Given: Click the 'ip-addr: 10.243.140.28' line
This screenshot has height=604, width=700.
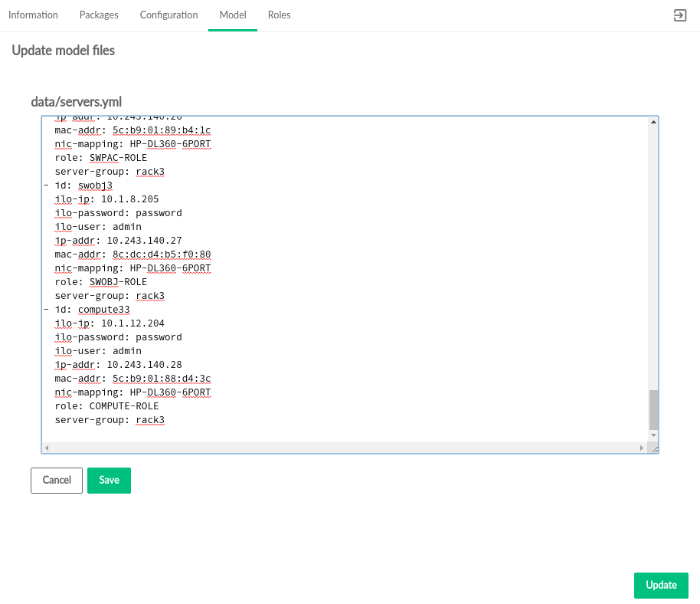Looking at the screenshot, I should coord(118,365).
